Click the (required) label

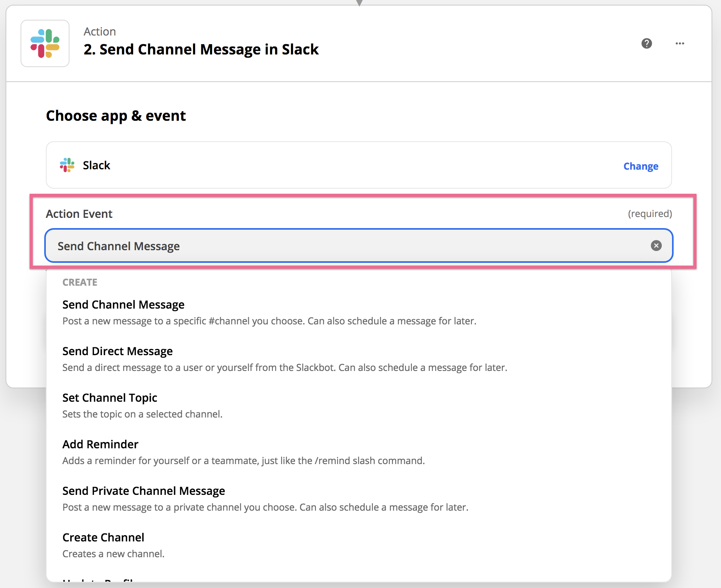click(650, 213)
